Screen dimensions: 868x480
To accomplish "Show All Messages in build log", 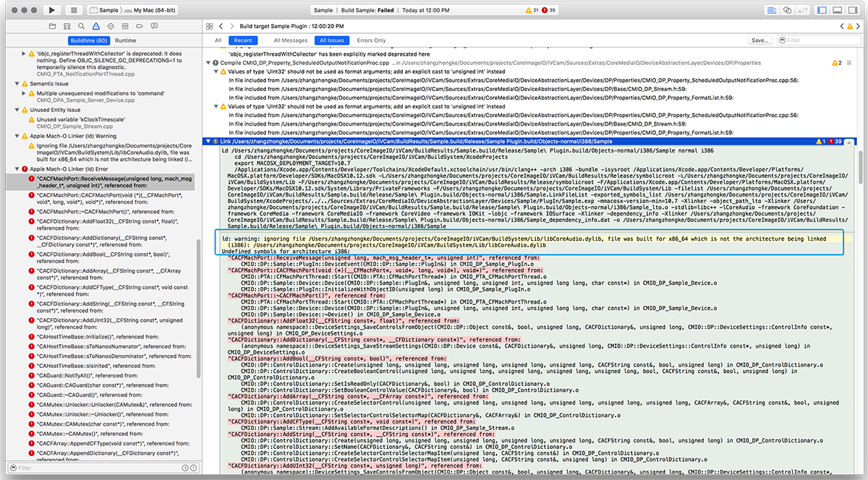I will click(290, 40).
